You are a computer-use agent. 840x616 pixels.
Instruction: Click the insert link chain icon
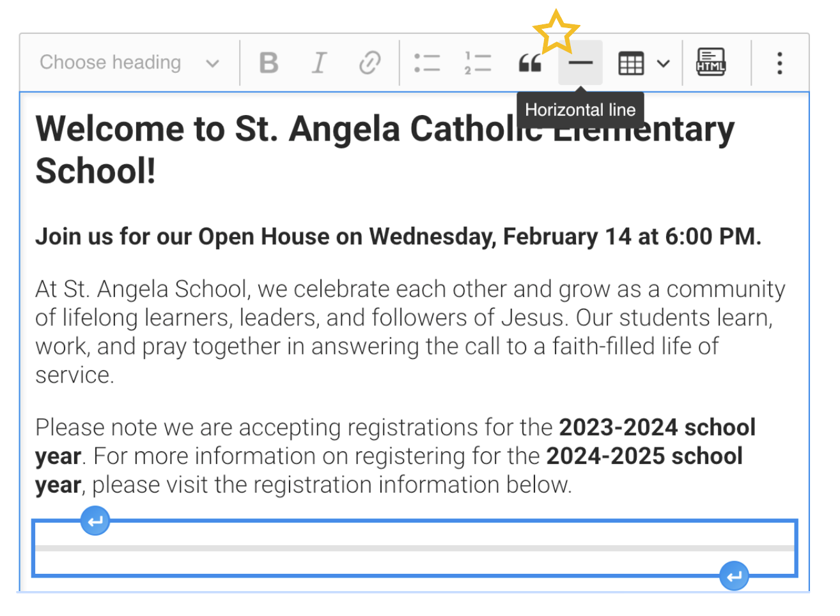(x=369, y=63)
